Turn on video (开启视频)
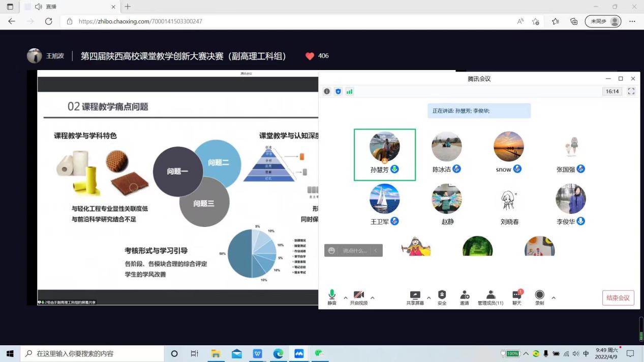Image resolution: width=644 pixels, height=362 pixels. [x=358, y=295]
